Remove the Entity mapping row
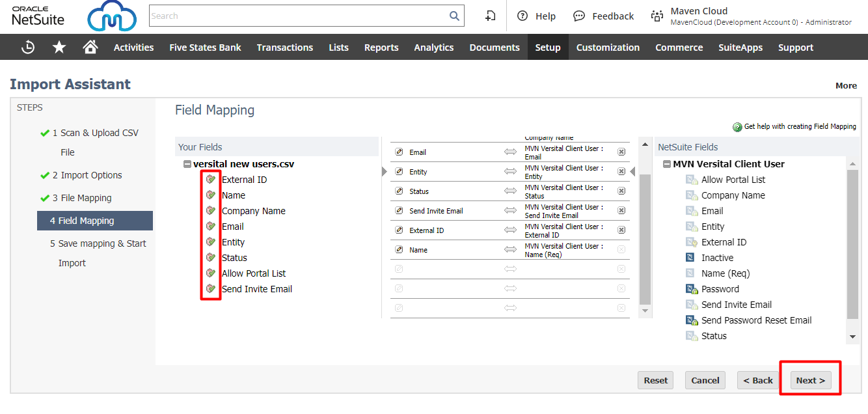The height and width of the screenshot is (414, 868). pyautogui.click(x=621, y=172)
